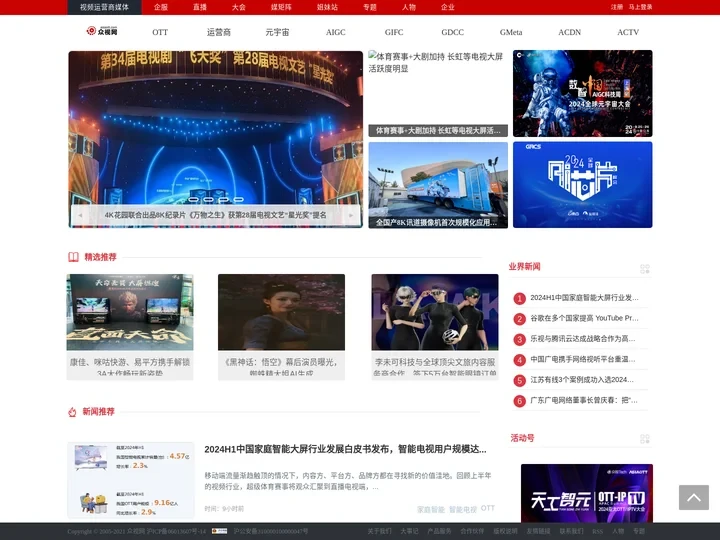Click the 注册 register link
This screenshot has width=720, height=540.
(617, 7)
